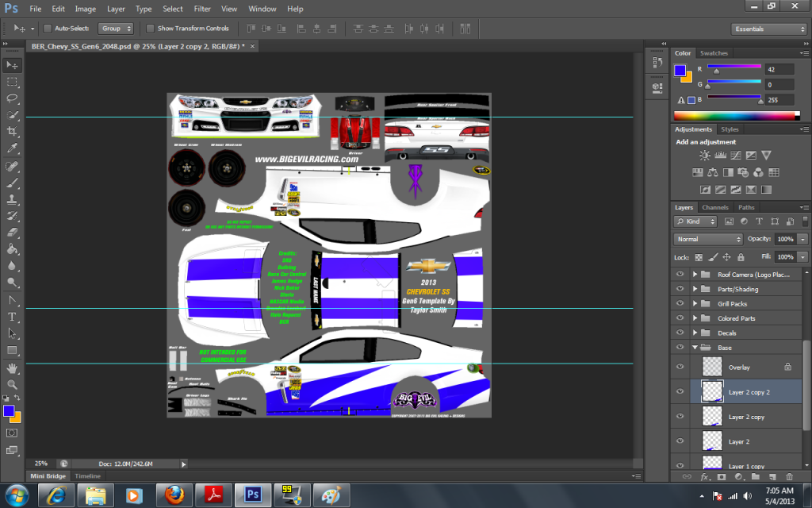Open the Group auto-select dropdown
Screen dimensions: 812x508
[116, 29]
